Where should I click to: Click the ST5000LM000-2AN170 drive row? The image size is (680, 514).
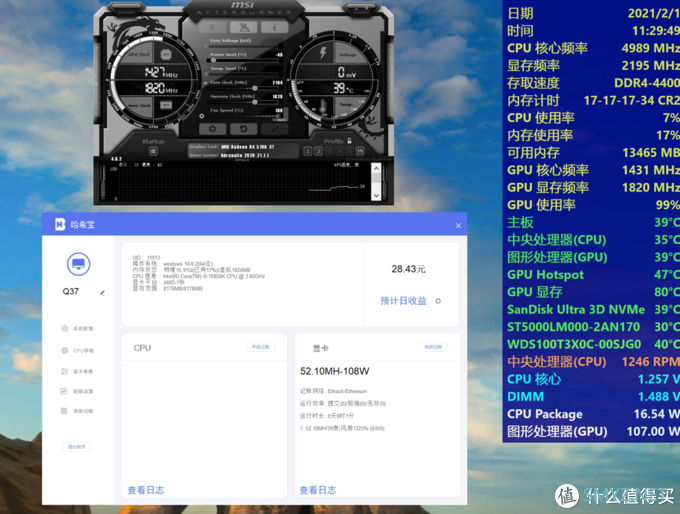593,327
